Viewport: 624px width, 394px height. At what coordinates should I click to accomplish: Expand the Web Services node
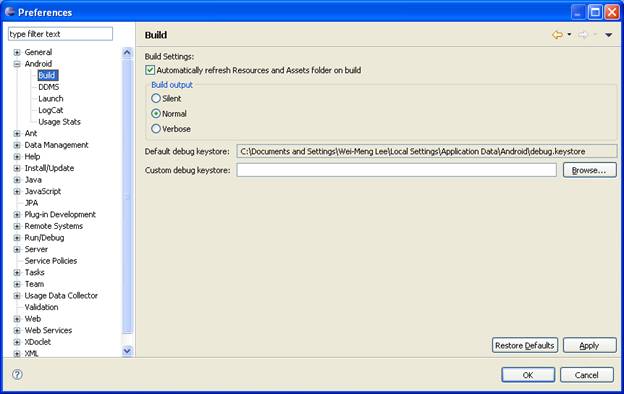17,330
